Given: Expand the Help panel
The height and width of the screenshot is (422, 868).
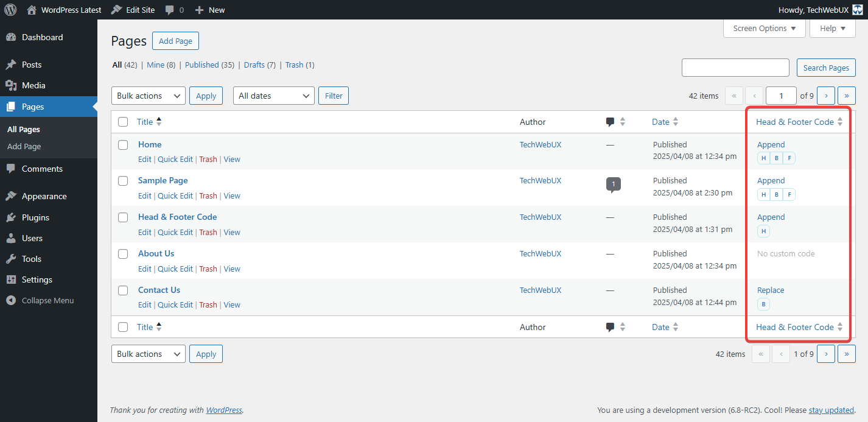Looking at the screenshot, I should 833,28.
